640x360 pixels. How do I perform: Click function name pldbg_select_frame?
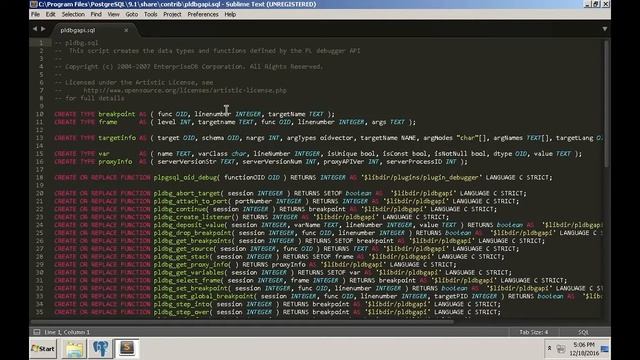188,280
